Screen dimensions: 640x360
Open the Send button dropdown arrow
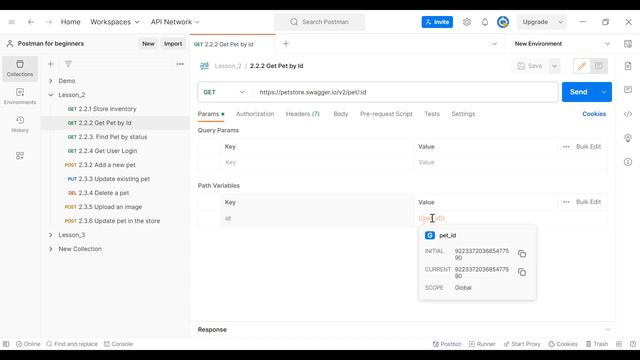604,92
